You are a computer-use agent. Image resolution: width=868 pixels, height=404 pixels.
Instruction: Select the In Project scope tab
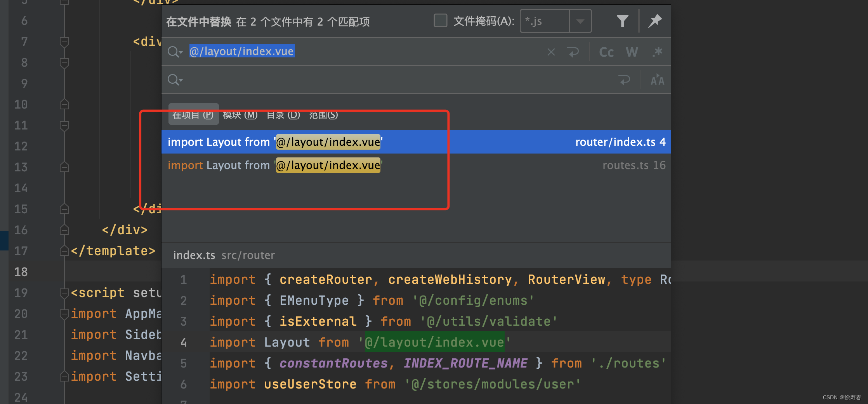pyautogui.click(x=193, y=115)
